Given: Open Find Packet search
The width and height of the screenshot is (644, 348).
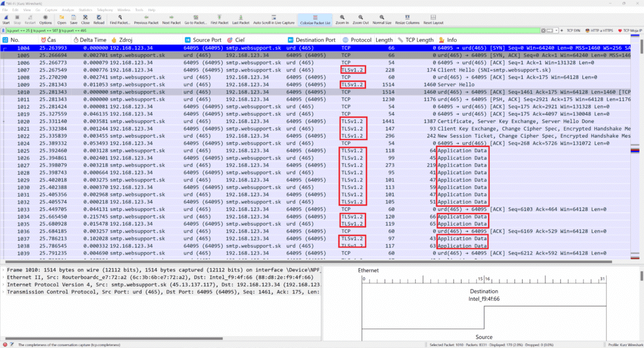Looking at the screenshot, I should click(120, 19).
